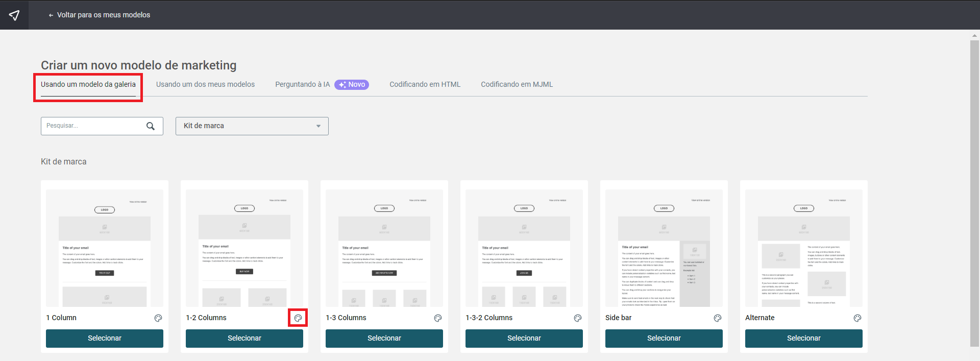Viewport: 980px width, 361px height.
Task: Switch to Usando um modelo da galeria tab
Action: click(88, 84)
